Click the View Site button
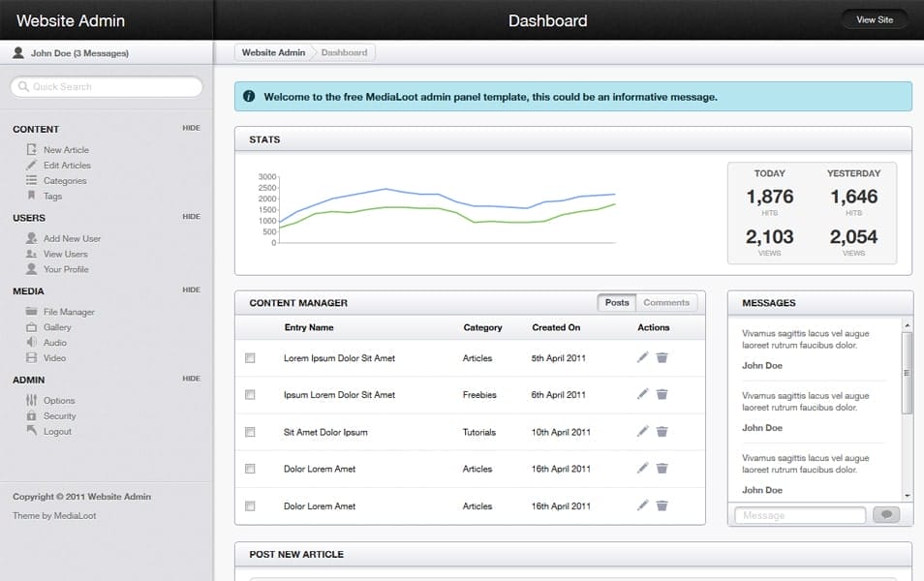 point(874,18)
